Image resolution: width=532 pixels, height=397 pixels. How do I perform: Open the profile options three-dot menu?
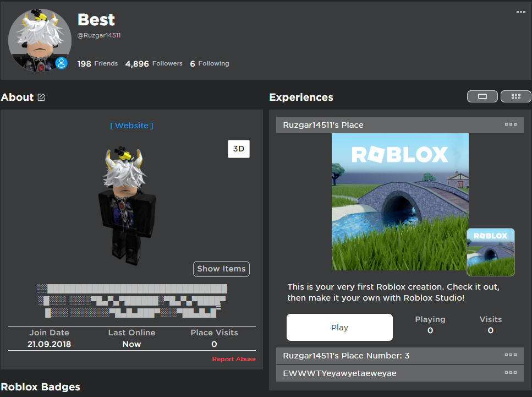[521, 12]
